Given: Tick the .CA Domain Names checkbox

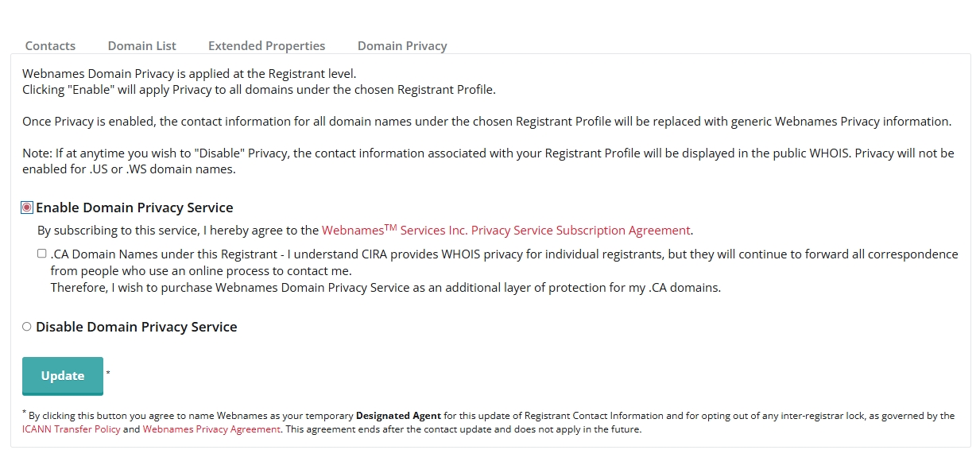Looking at the screenshot, I should (41, 254).
